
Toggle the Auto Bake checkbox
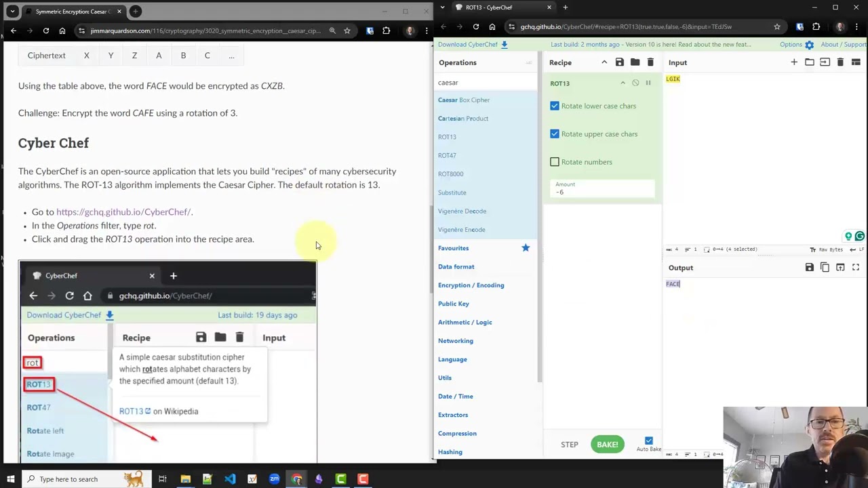click(649, 441)
